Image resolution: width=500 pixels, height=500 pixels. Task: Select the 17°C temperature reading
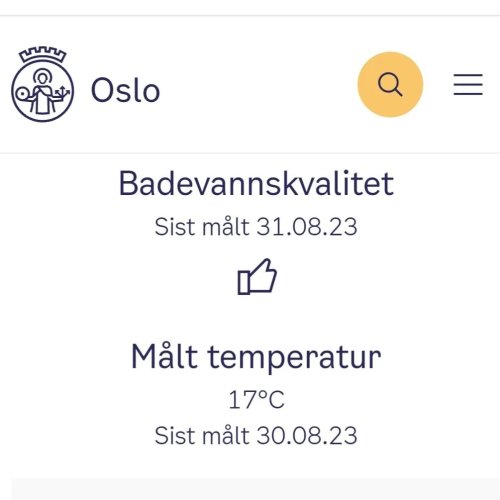pyautogui.click(x=256, y=400)
